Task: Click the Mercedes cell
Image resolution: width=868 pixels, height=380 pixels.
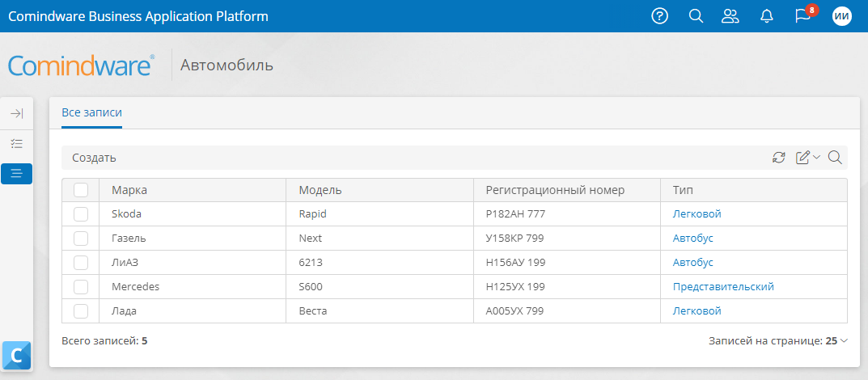Action: (x=193, y=287)
